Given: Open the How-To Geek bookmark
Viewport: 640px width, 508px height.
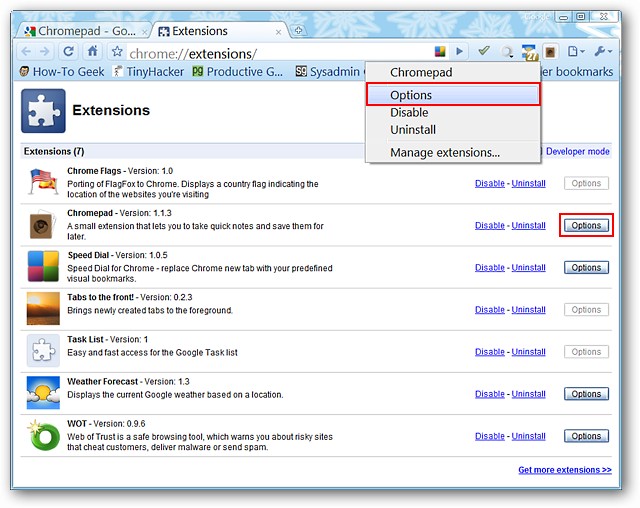Looking at the screenshot, I should [x=62, y=72].
